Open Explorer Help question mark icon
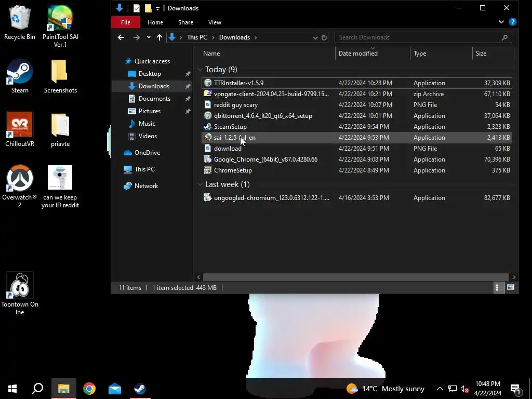 click(x=513, y=22)
